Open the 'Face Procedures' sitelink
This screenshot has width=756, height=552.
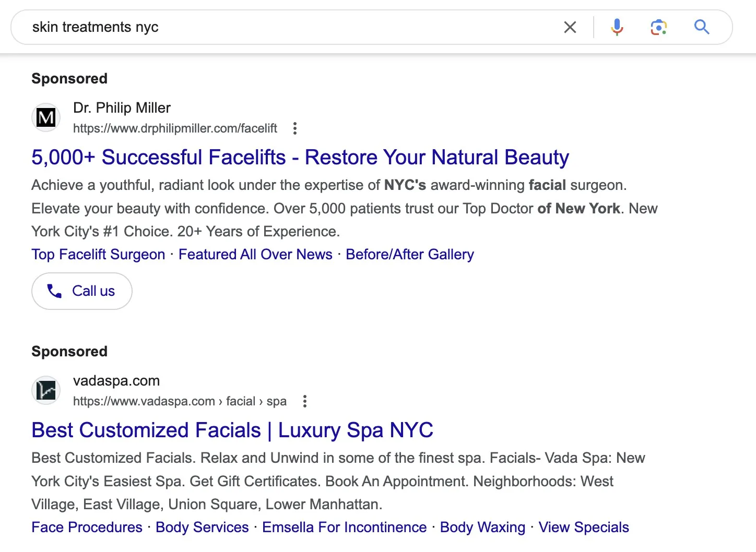87,527
